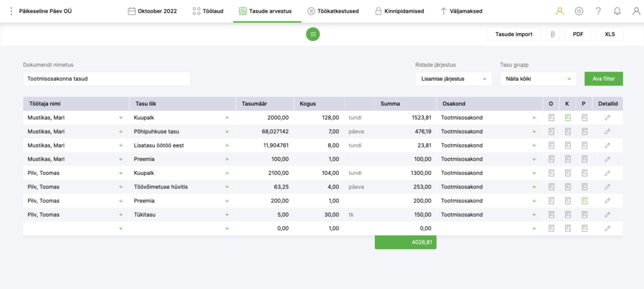
Task: Edit details pencil for Töövõimetuse hüvitis row
Action: (x=608, y=187)
